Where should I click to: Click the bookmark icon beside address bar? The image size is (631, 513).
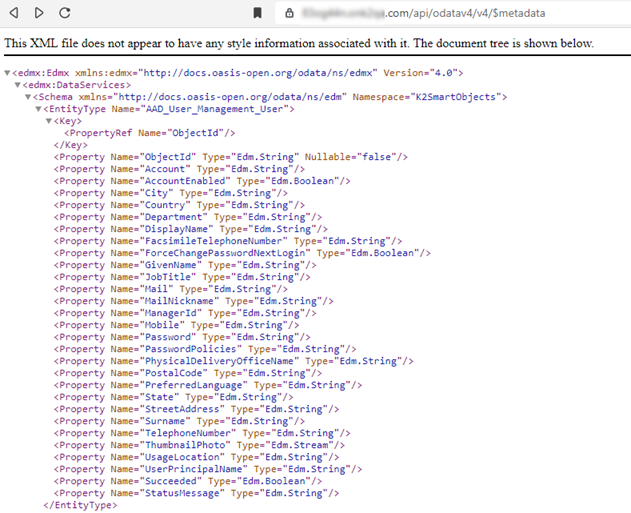(x=257, y=13)
